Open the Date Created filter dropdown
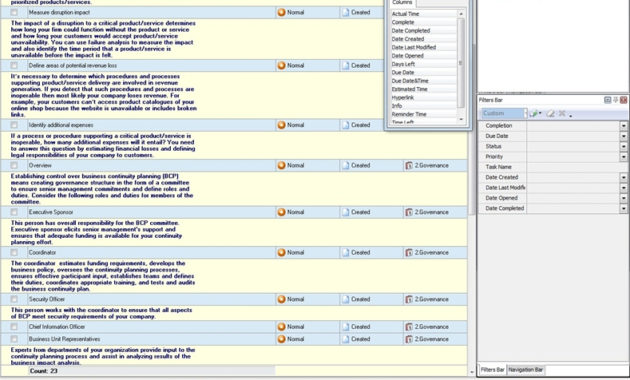The width and height of the screenshot is (630, 380). pyautogui.click(x=624, y=177)
